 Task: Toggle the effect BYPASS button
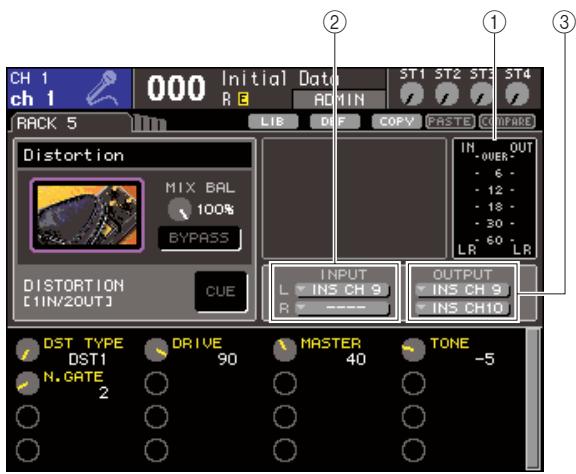tap(199, 238)
